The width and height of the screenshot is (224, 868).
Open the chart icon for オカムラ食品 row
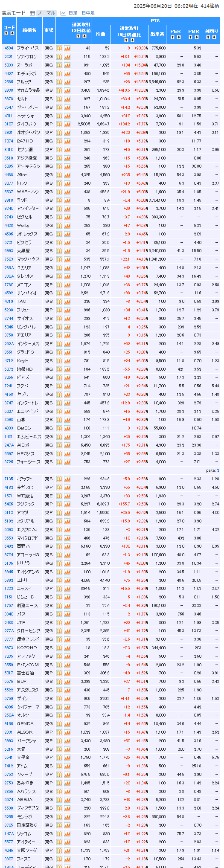67,90
